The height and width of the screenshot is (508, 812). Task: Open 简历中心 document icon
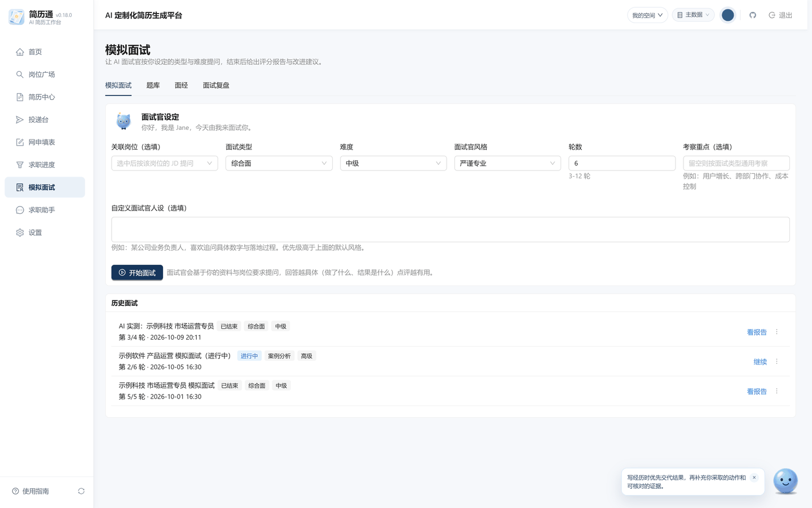point(20,97)
